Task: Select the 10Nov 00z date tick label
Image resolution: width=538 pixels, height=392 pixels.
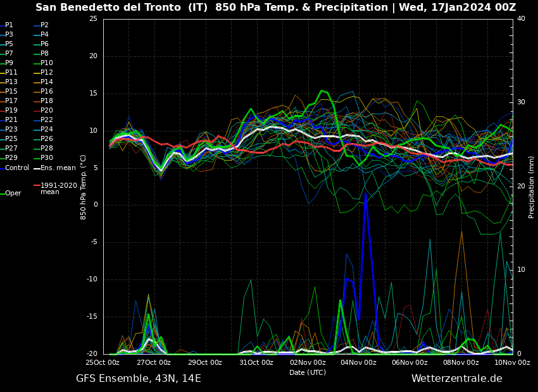Action: pyautogui.click(x=512, y=363)
